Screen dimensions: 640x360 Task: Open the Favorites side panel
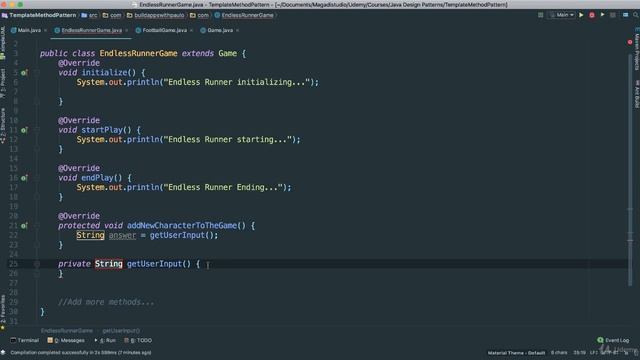pyautogui.click(x=3, y=312)
